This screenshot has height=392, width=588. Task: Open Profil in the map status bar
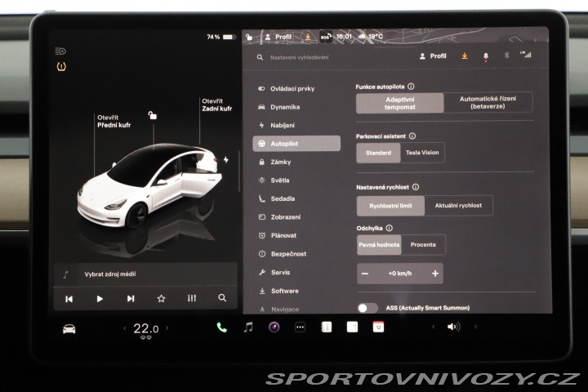(278, 37)
